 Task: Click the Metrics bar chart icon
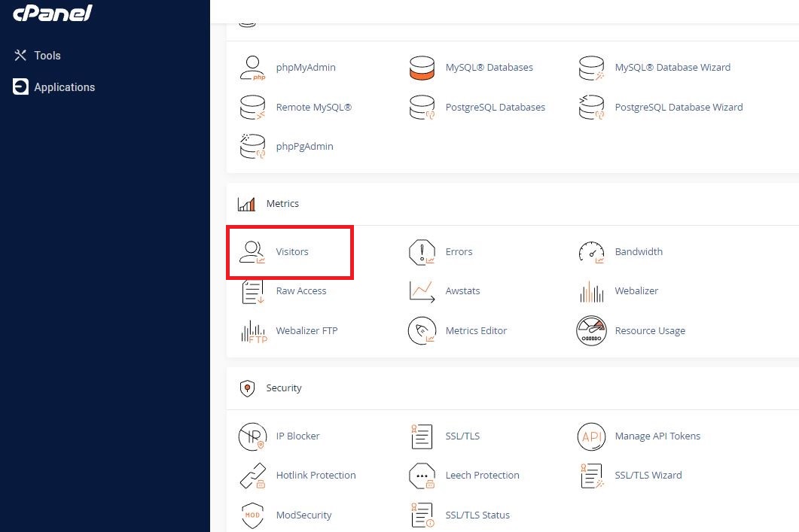click(247, 204)
